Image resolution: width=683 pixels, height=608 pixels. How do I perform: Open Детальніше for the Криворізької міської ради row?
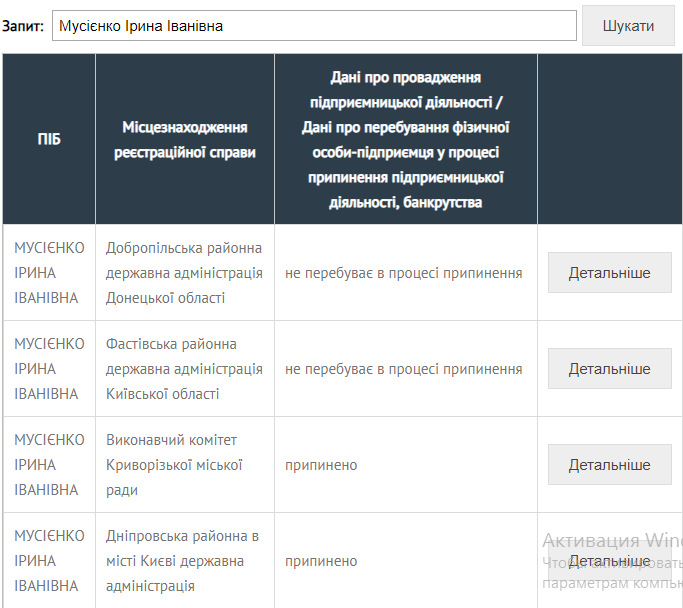click(609, 465)
